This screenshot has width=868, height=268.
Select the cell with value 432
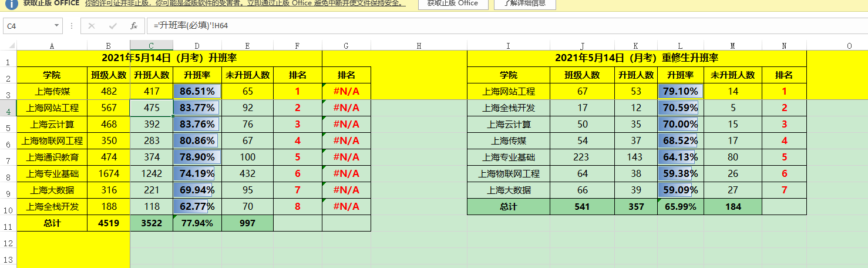click(247, 174)
